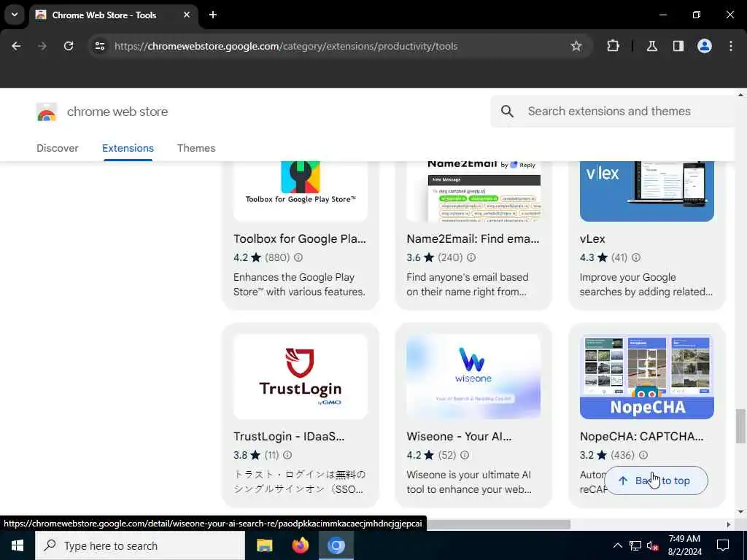Open the Wiseone extension thumbnail
Image resolution: width=747 pixels, height=560 pixels.
pyautogui.click(x=473, y=377)
